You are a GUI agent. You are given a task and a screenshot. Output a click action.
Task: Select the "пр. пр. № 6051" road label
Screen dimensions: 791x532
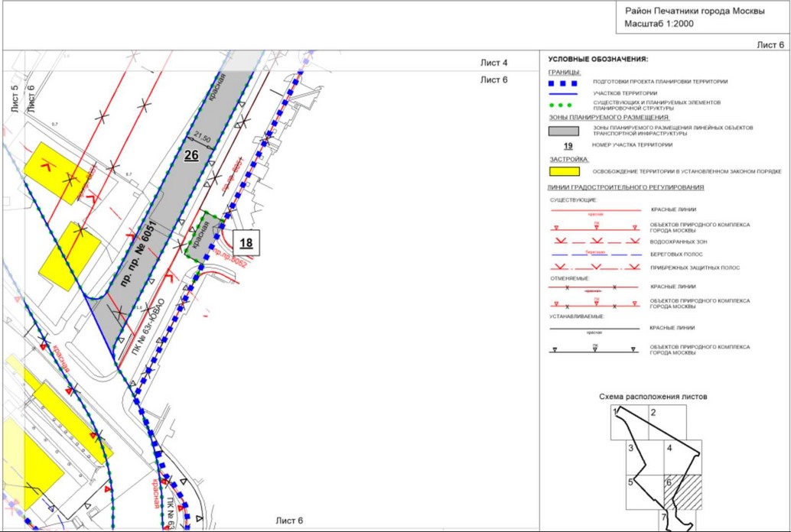click(139, 253)
